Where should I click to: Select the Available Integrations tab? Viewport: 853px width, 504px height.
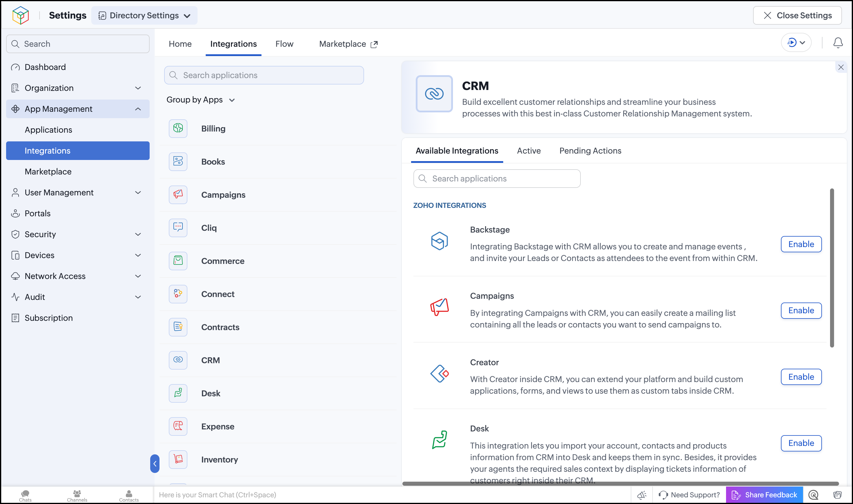coord(457,150)
